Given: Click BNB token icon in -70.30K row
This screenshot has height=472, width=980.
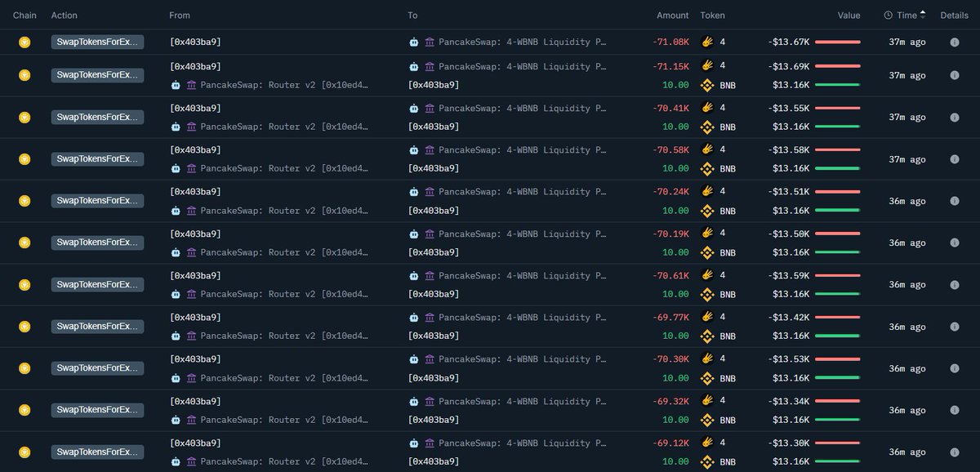Looking at the screenshot, I should coord(706,378).
